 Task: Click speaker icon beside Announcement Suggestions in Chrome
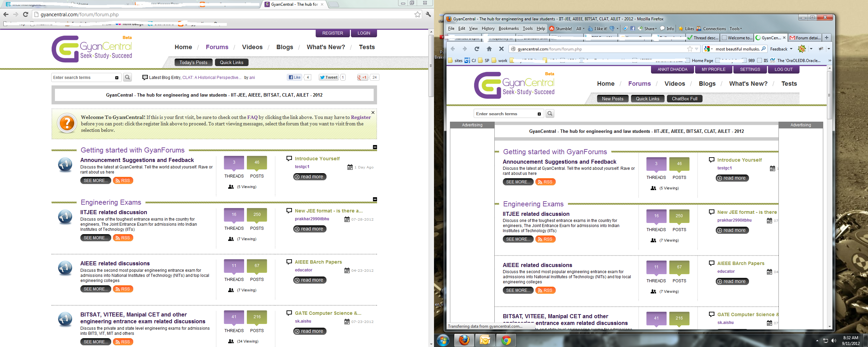coord(65,165)
